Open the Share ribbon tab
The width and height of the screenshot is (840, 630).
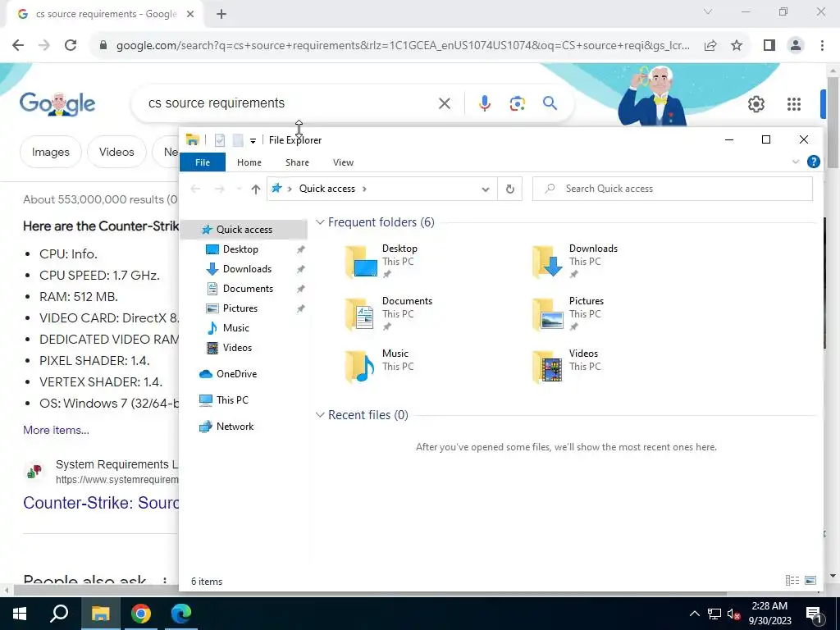[297, 162]
